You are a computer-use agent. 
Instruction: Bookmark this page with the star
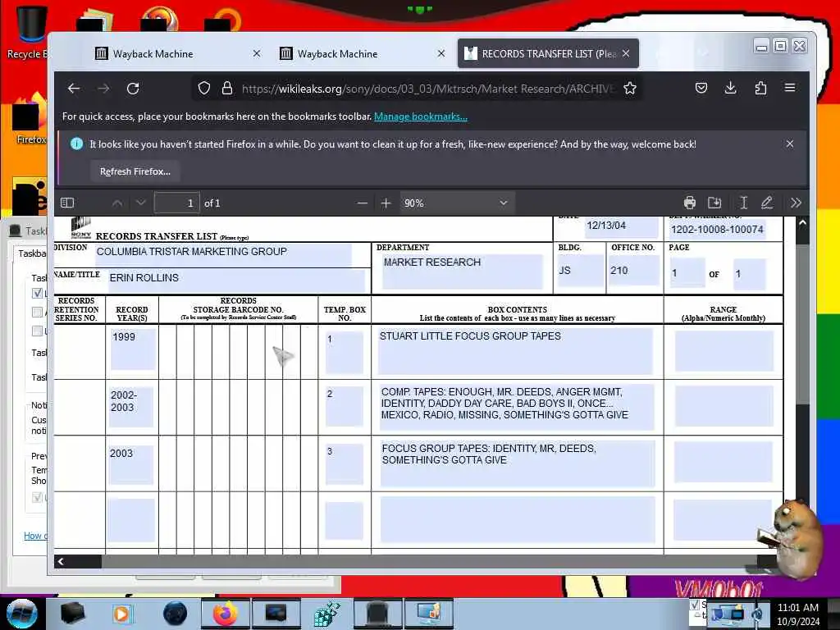pyautogui.click(x=630, y=89)
